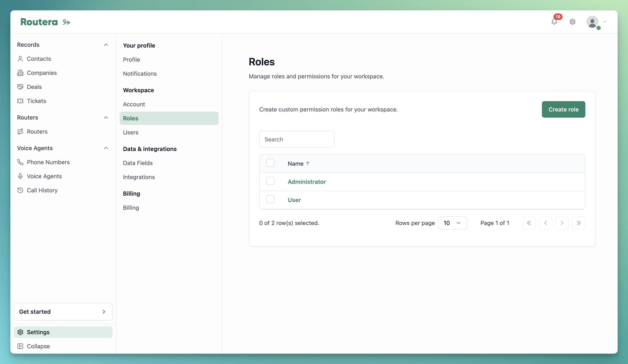Open the Administrator role
This screenshot has width=628, height=364.
click(307, 182)
